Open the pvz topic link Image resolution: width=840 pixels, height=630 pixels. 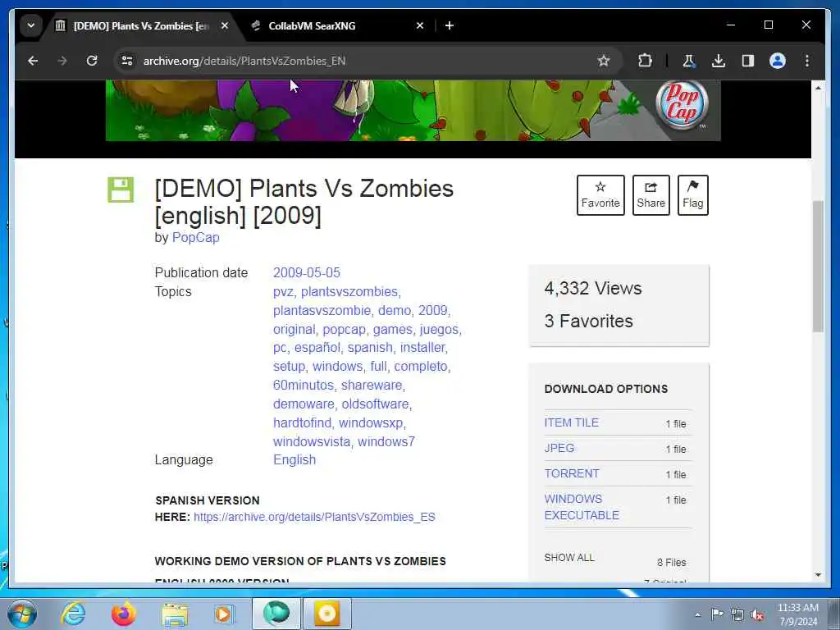(x=283, y=292)
